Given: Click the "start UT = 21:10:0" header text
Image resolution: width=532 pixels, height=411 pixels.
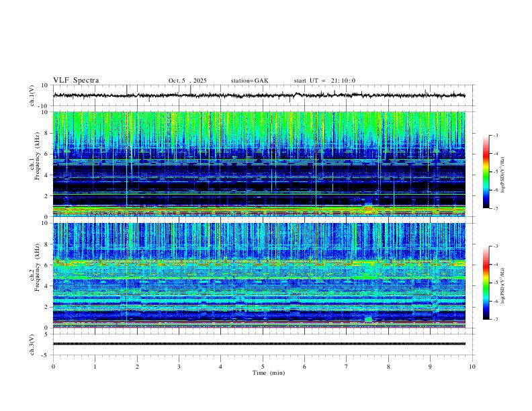Looking at the screenshot, I should [x=324, y=81].
